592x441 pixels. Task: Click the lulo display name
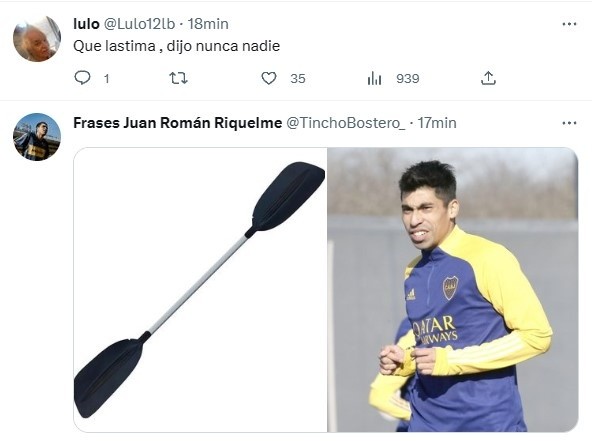pos(86,24)
